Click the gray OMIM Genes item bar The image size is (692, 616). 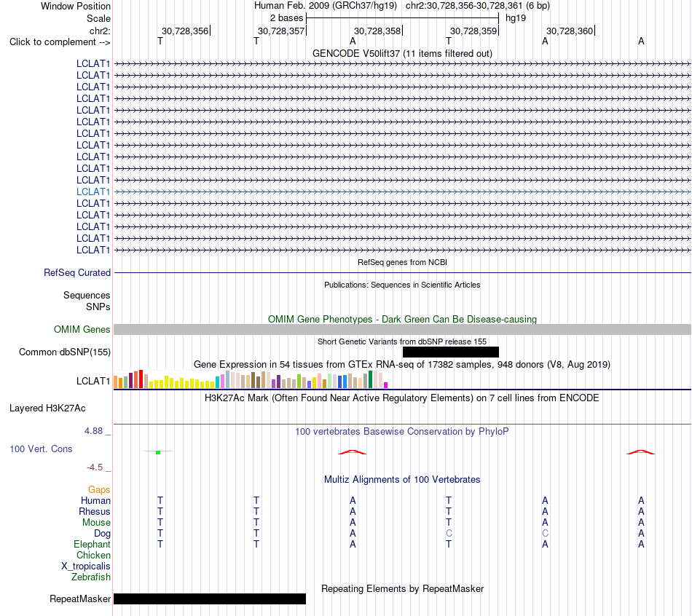[x=403, y=329]
